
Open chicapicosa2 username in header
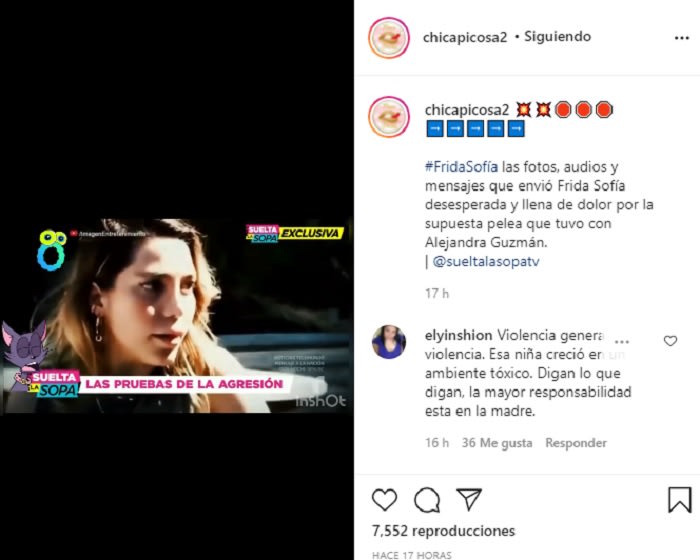coord(465,37)
